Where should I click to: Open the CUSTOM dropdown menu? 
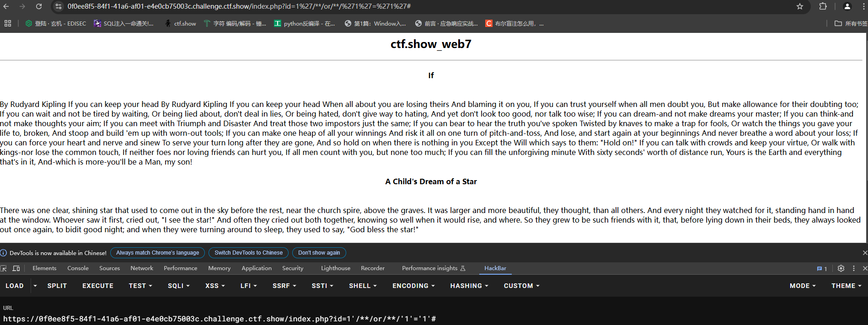coord(522,286)
